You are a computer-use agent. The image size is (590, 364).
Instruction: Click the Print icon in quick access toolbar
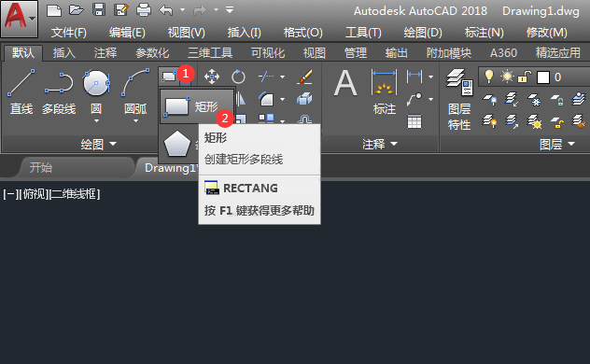point(144,9)
